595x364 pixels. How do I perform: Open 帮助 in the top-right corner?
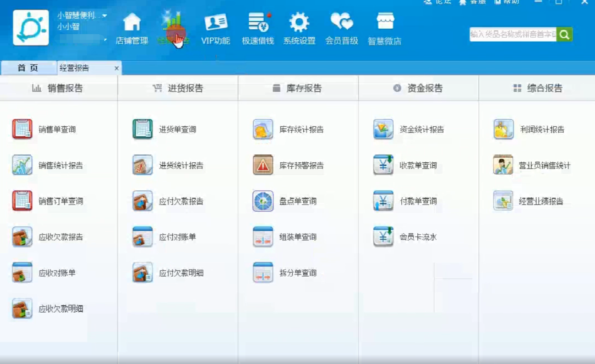point(510,1)
